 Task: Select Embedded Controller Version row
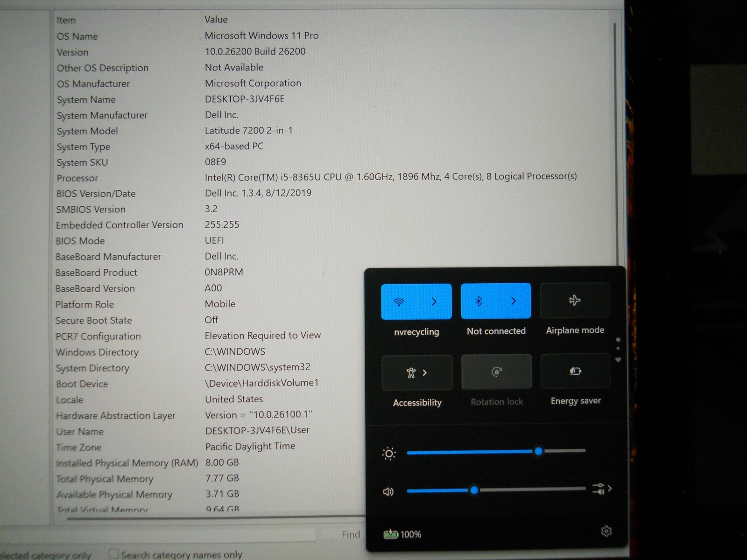pos(120,225)
